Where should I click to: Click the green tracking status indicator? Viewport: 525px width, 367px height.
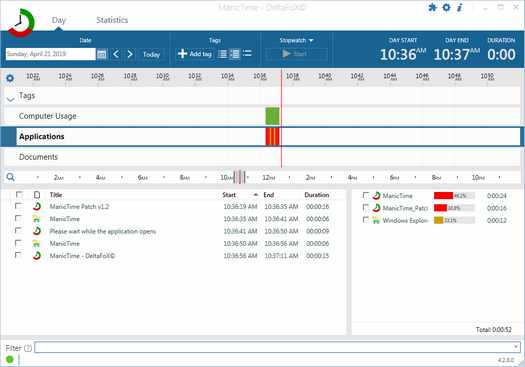(x=10, y=359)
